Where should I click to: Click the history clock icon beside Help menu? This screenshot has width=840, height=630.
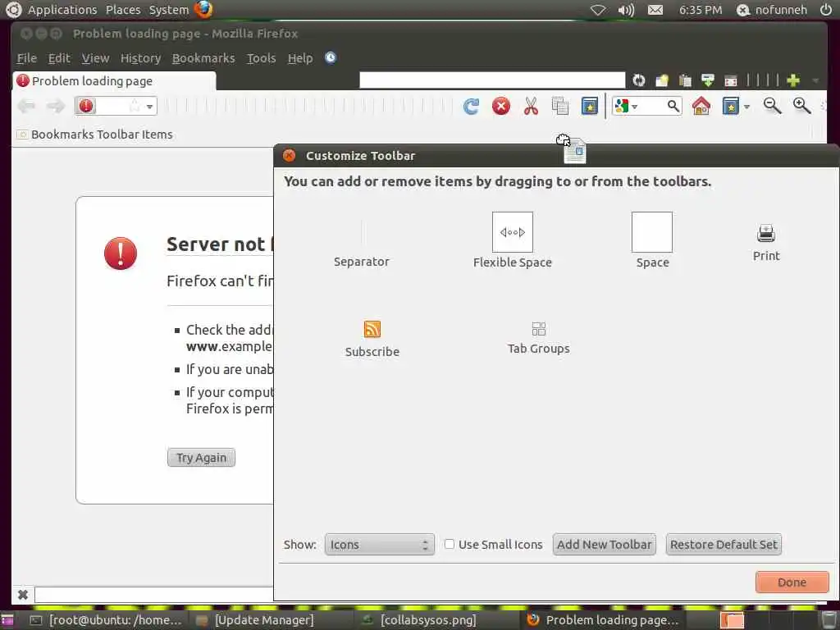[x=331, y=57]
